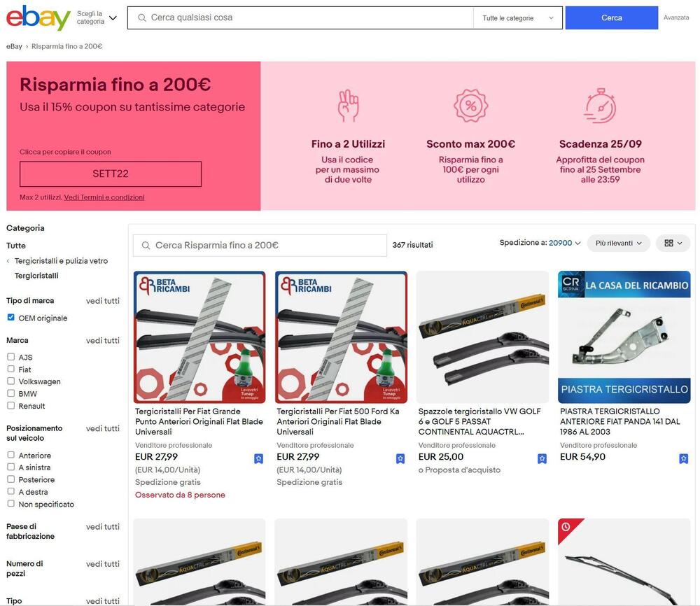Open the grid view layout switcher
The width and height of the screenshot is (700, 606).
click(673, 244)
